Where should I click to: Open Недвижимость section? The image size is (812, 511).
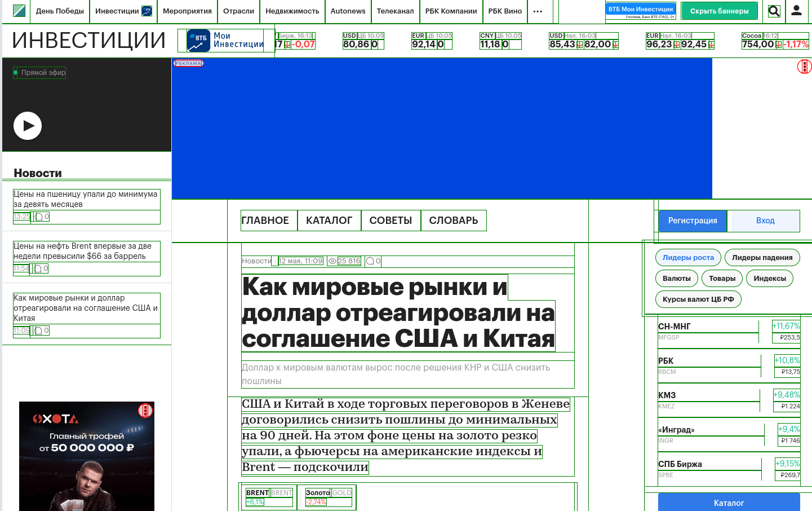coord(292,11)
